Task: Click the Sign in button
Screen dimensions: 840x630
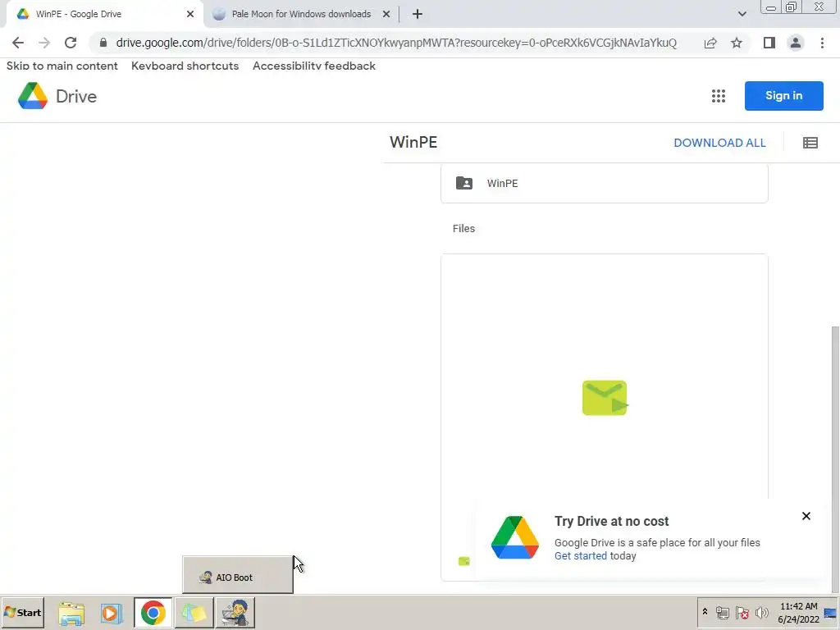Action: (x=783, y=96)
